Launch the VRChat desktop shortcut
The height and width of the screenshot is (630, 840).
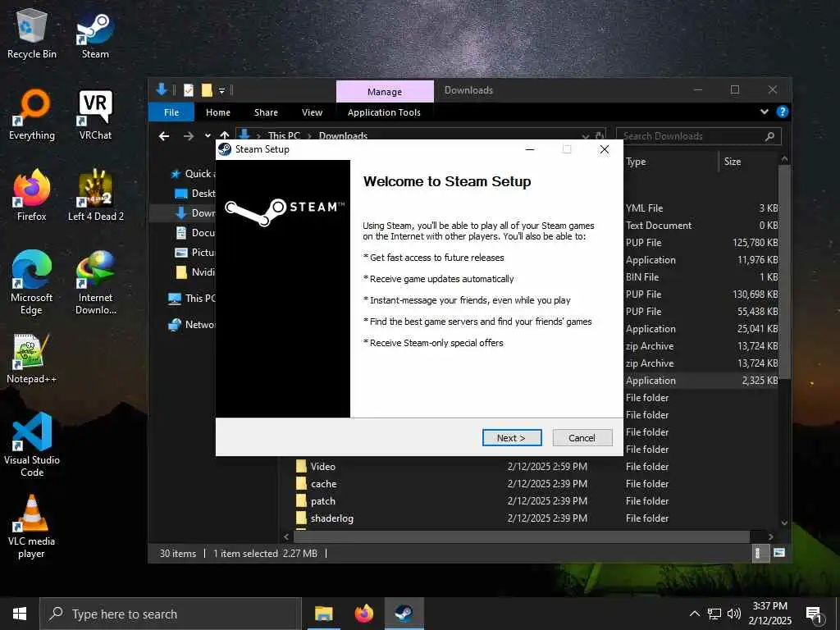[x=95, y=115]
